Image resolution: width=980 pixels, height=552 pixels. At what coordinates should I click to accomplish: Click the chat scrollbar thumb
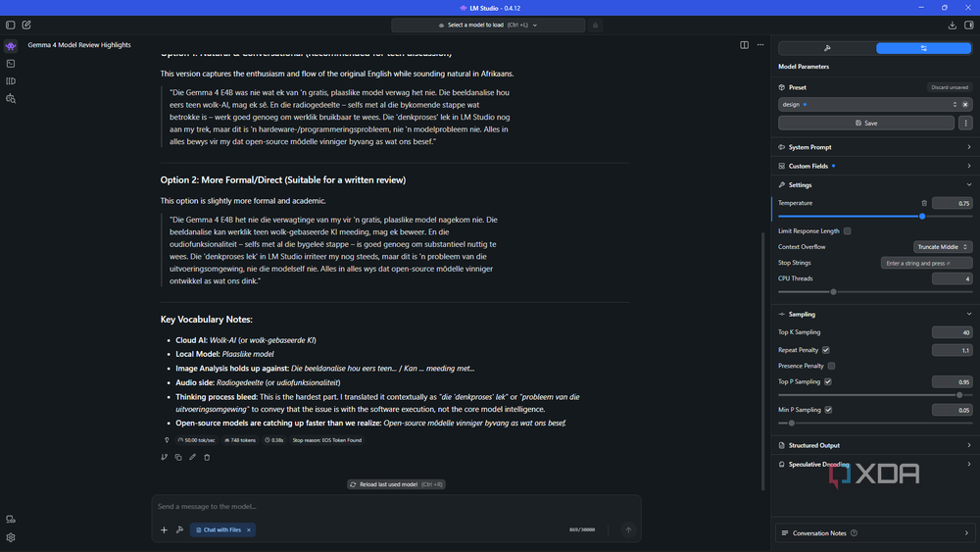pyautogui.click(x=762, y=362)
